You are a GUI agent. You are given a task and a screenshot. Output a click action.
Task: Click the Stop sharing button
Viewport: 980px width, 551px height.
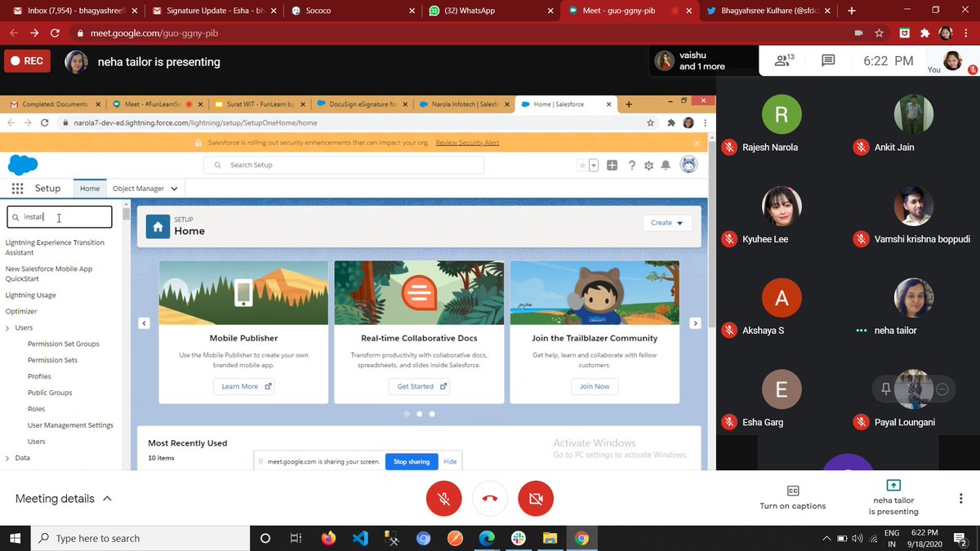[x=411, y=461]
